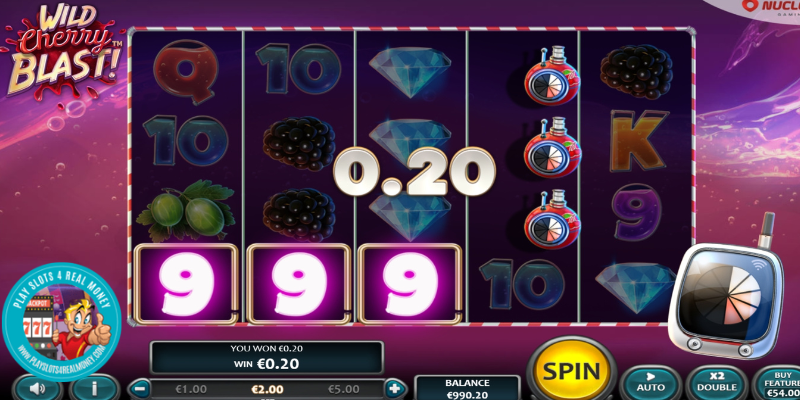Decrease the bet with minus button
The height and width of the screenshot is (400, 800).
[x=139, y=389]
